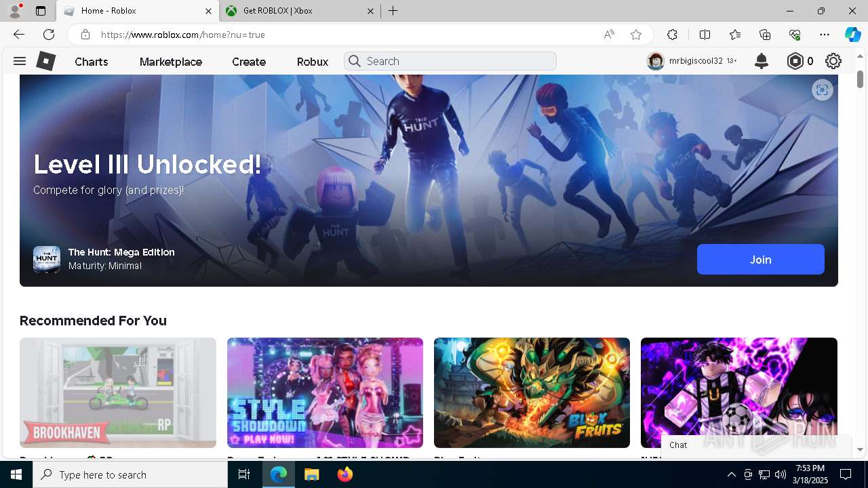This screenshot has width=868, height=488.
Task: Open the Edge profile icon
Action: [15, 11]
